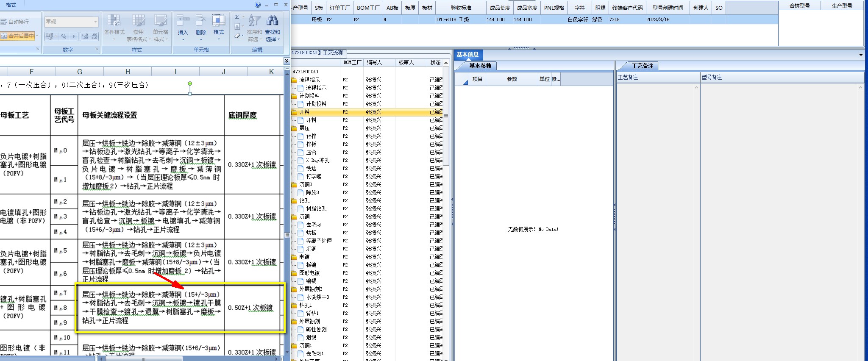The image size is (868, 361).
Task: Click Wrap Text (自动换行) in Excel ribbon
Action: (x=15, y=22)
